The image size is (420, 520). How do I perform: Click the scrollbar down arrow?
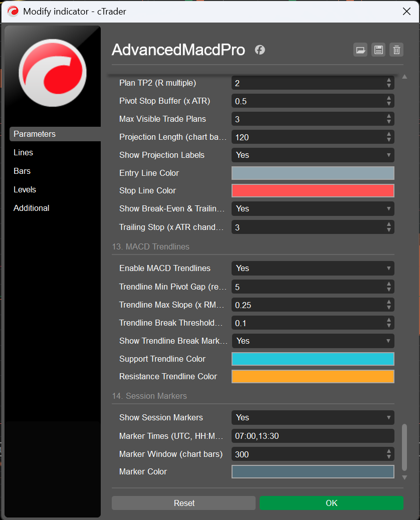pos(404,477)
